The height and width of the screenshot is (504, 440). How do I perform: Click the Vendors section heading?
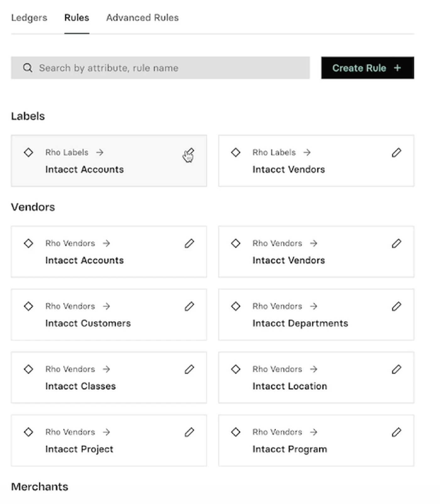(33, 207)
